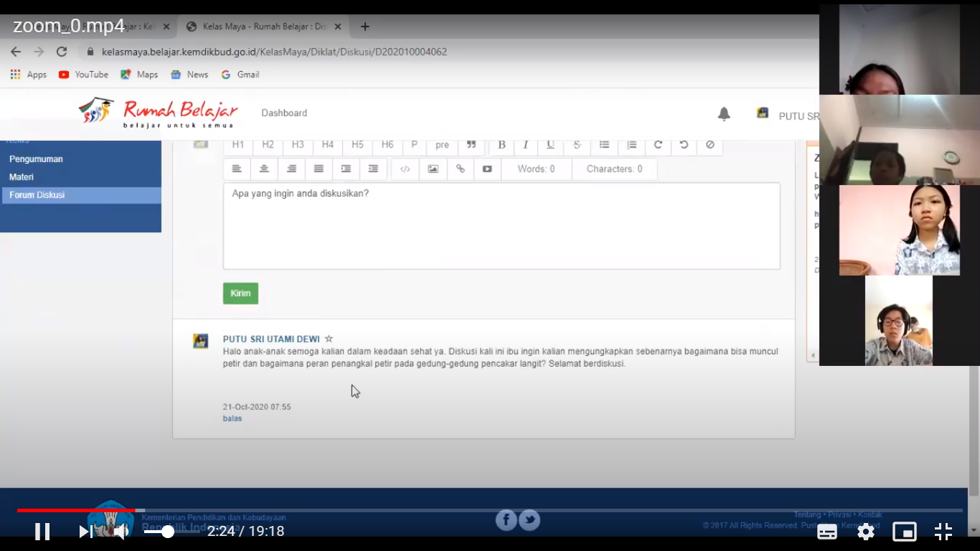Click the undo icon in editor
The height and width of the screenshot is (551, 980).
684,145
